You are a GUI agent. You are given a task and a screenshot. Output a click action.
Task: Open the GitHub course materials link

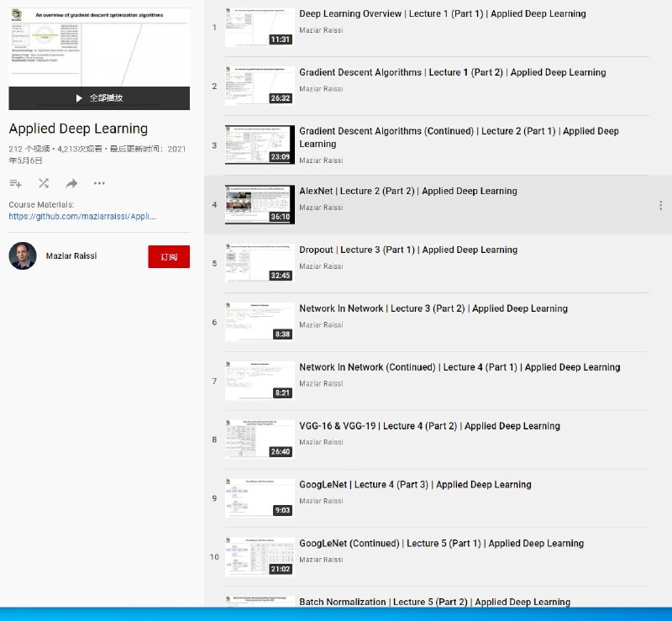[x=81, y=216]
